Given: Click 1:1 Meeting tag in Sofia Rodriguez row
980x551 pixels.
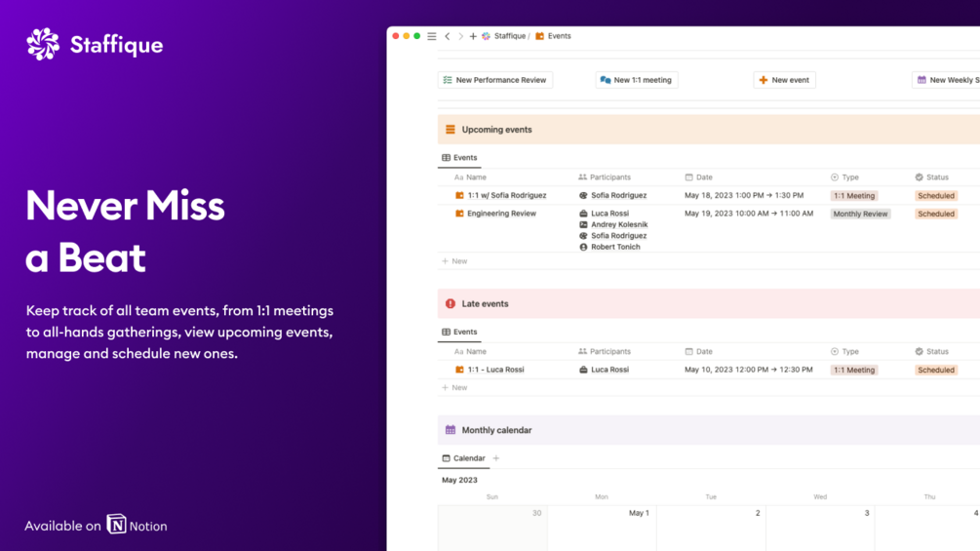Looking at the screenshot, I should pyautogui.click(x=854, y=196).
